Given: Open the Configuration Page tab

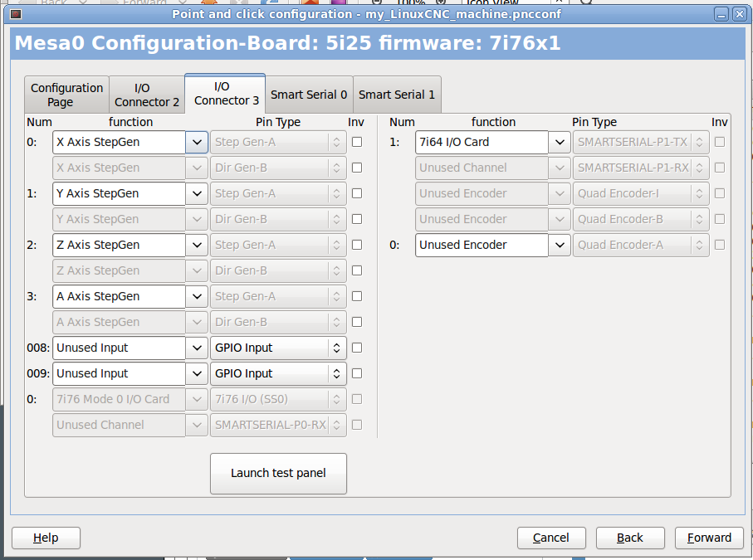Looking at the screenshot, I should 66,95.
